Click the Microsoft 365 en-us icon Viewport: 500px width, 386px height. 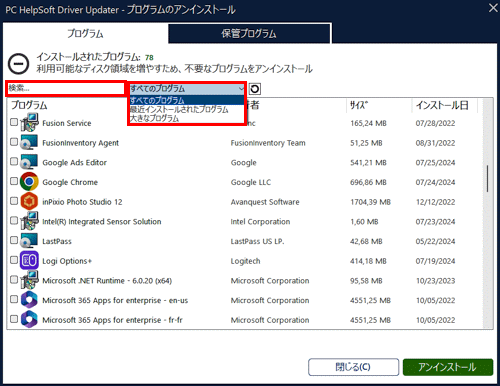(x=29, y=300)
